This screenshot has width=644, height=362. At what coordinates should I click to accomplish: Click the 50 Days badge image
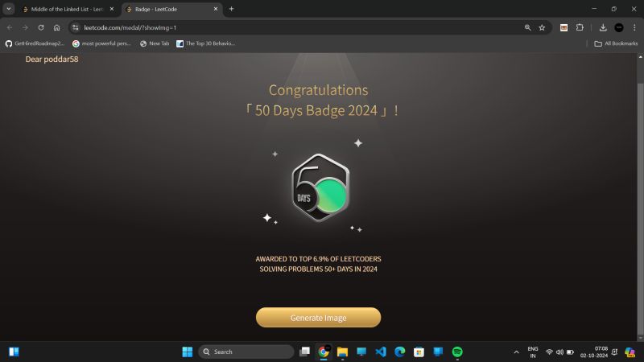pos(320,187)
